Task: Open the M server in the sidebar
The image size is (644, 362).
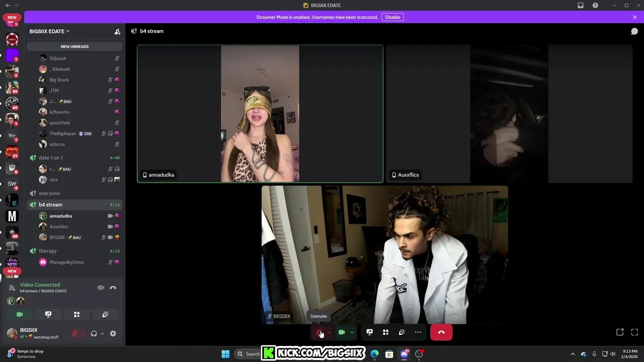Action: tap(12, 216)
